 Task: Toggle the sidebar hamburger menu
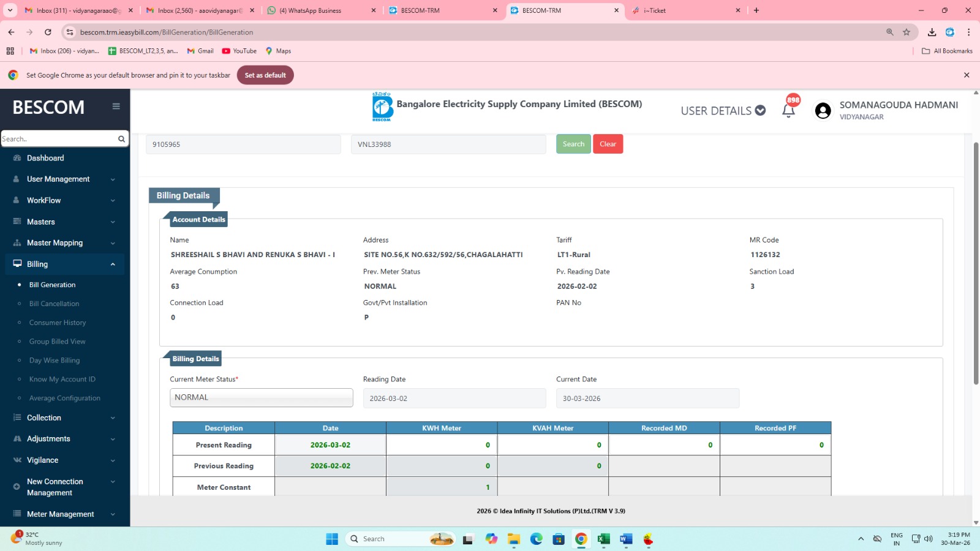[116, 107]
